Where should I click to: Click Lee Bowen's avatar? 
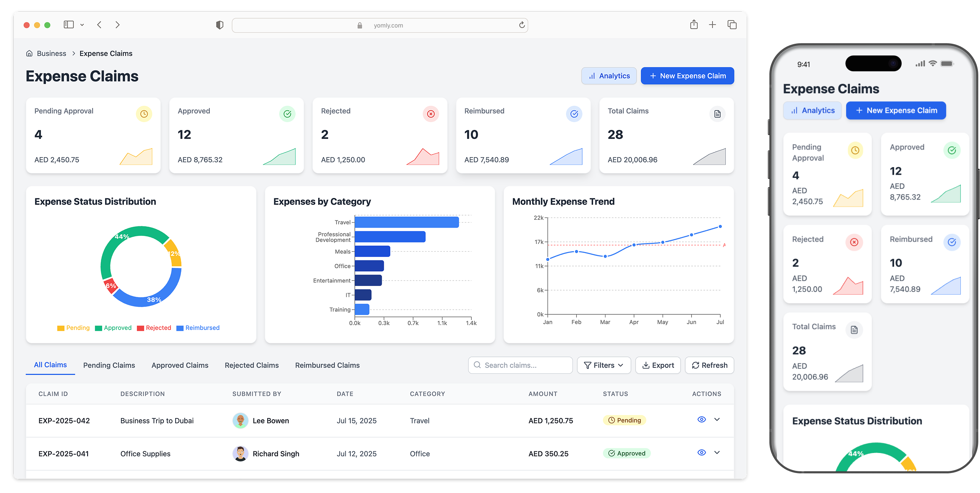[240, 420]
